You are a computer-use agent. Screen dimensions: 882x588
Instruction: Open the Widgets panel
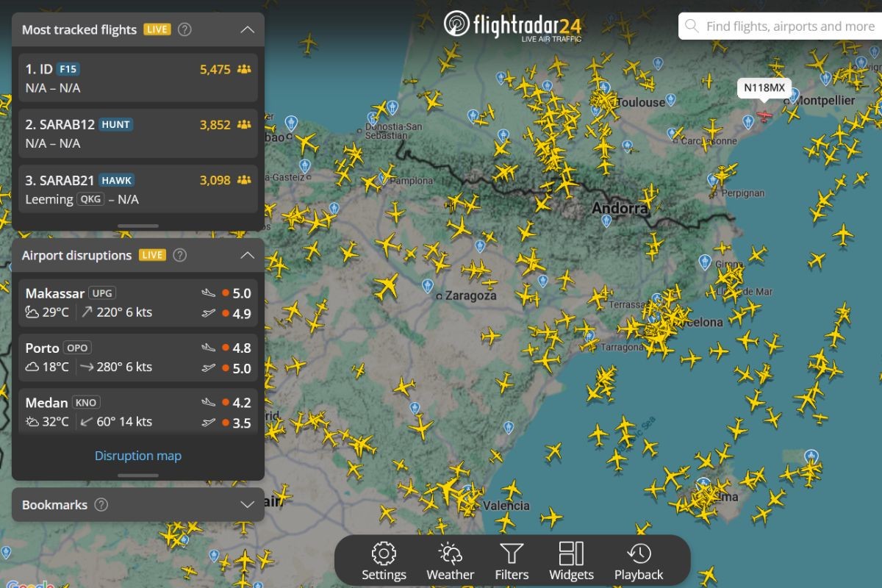[x=571, y=562]
